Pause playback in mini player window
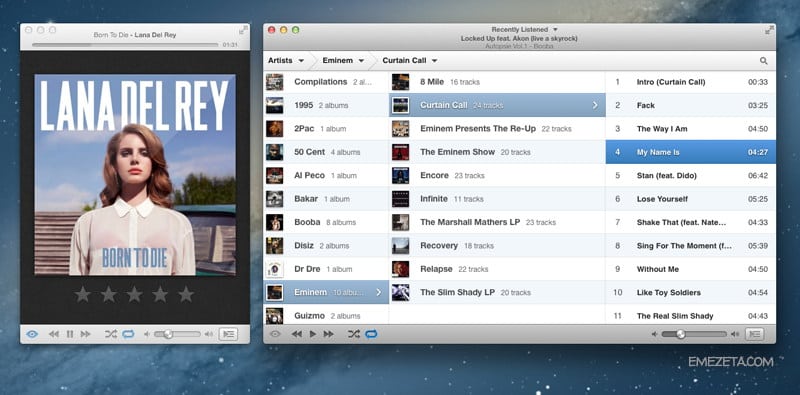 click(x=70, y=334)
